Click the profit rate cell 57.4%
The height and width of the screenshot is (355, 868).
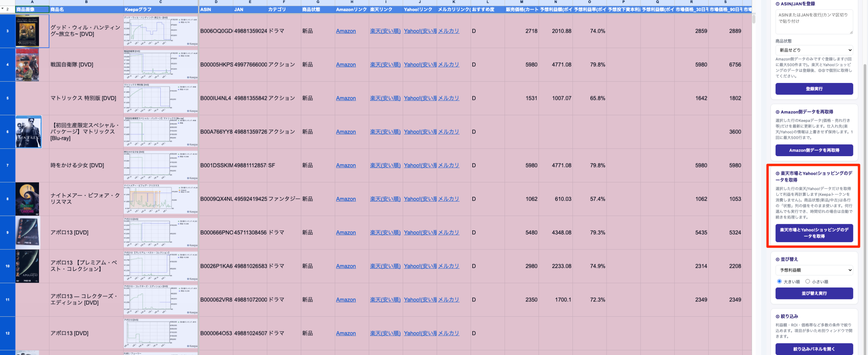tap(589, 199)
